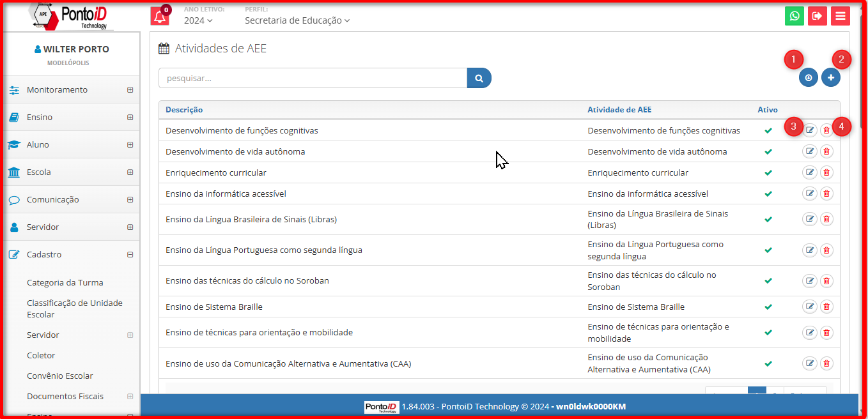Screen dimensions: 868x419
Task: Edit orientação e mobilidade row
Action: (810, 332)
